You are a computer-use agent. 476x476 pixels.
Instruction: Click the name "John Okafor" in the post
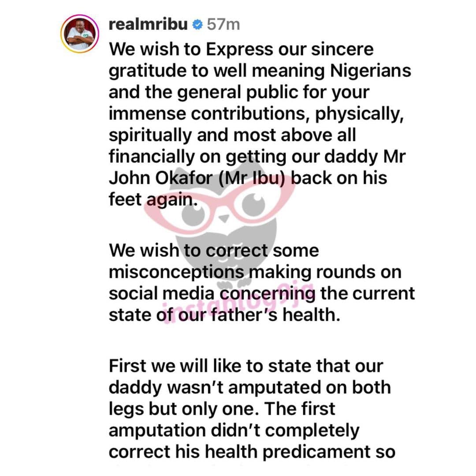click(x=160, y=178)
